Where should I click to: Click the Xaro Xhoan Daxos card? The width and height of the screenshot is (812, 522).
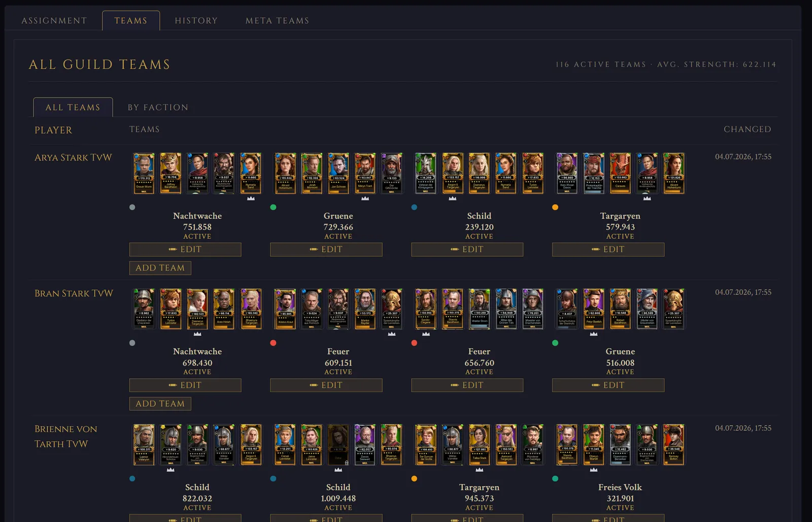[x=567, y=173]
